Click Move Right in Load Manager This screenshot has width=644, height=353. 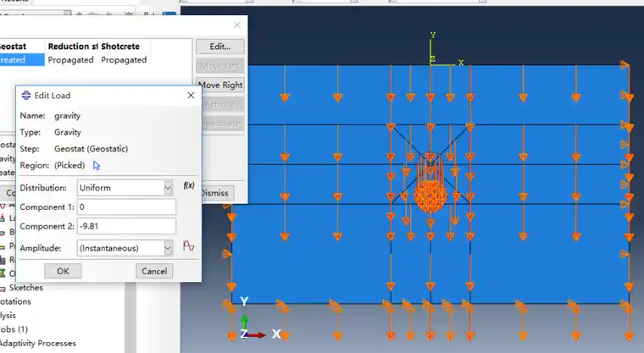pyautogui.click(x=219, y=85)
